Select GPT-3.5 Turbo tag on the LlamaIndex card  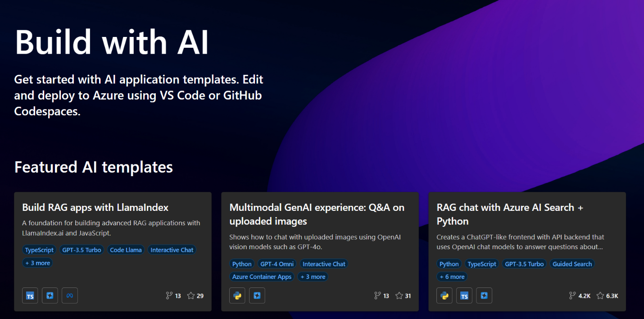point(82,250)
